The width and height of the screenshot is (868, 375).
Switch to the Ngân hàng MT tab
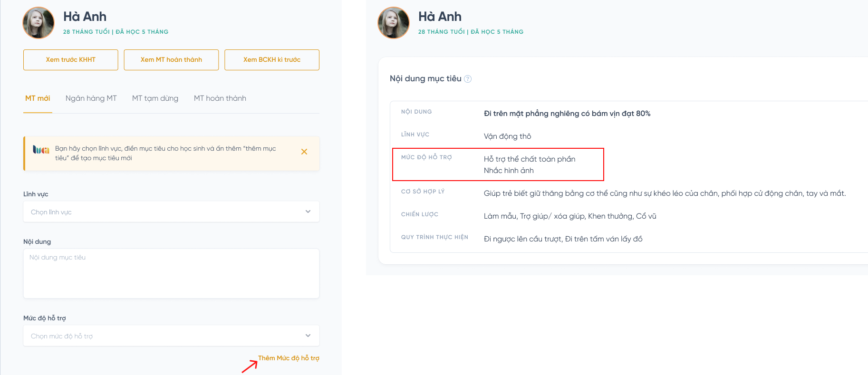coord(91,98)
